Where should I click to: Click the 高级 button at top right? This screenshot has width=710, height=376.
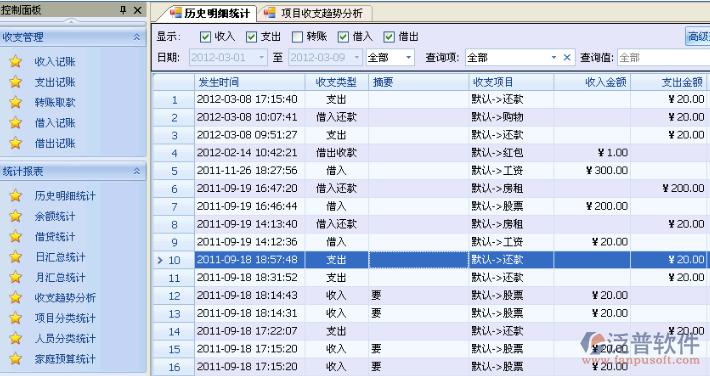point(698,37)
